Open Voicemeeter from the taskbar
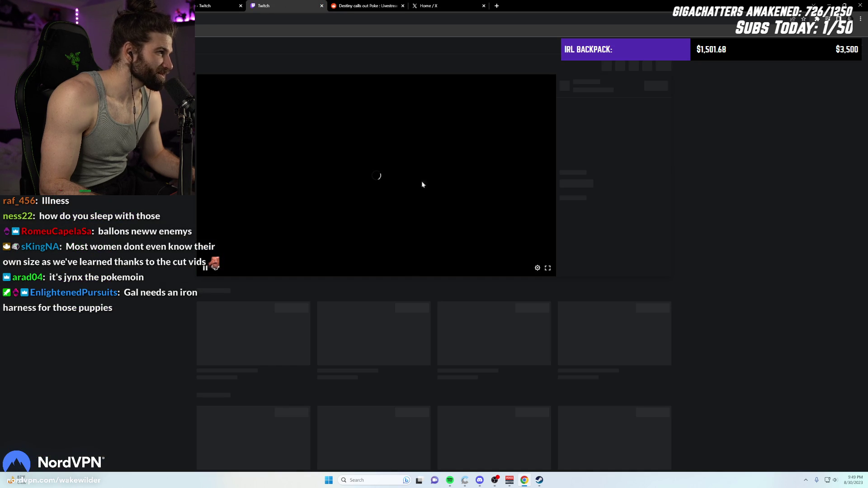868x488 pixels. pyautogui.click(x=509, y=479)
